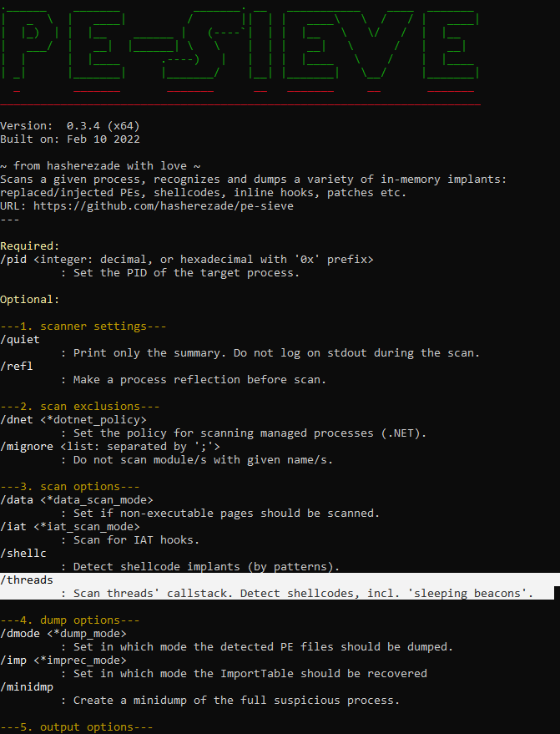Click the '---1. scanner settings---' header

pos(83,326)
